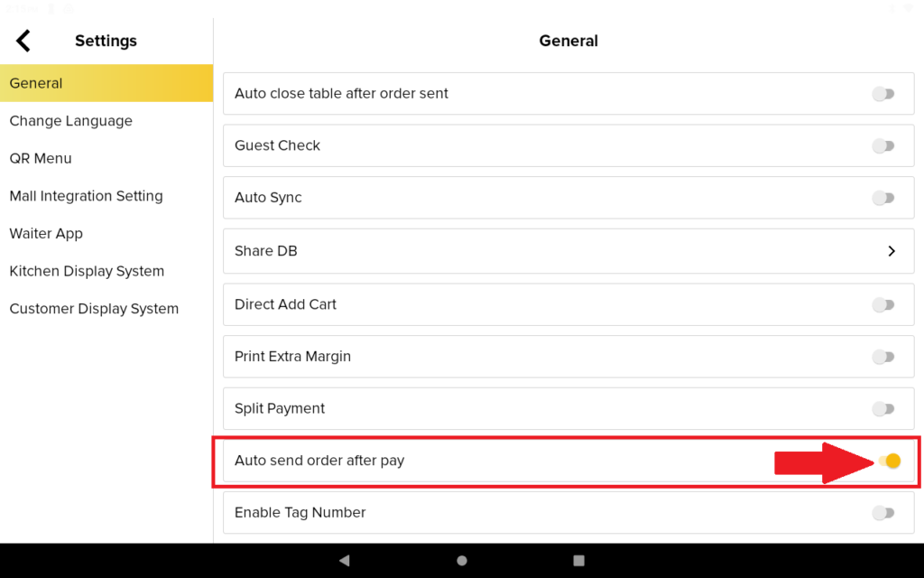924x578 pixels.
Task: Tap the Android recent apps square
Action: click(x=579, y=561)
